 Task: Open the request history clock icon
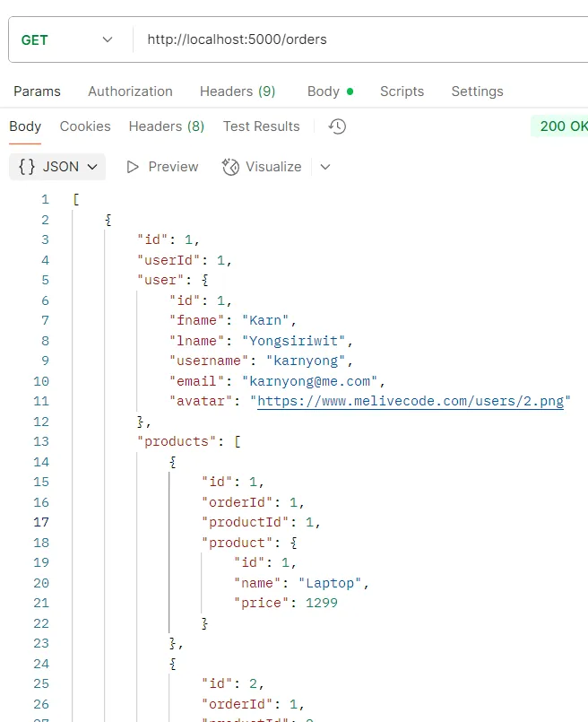[336, 126]
